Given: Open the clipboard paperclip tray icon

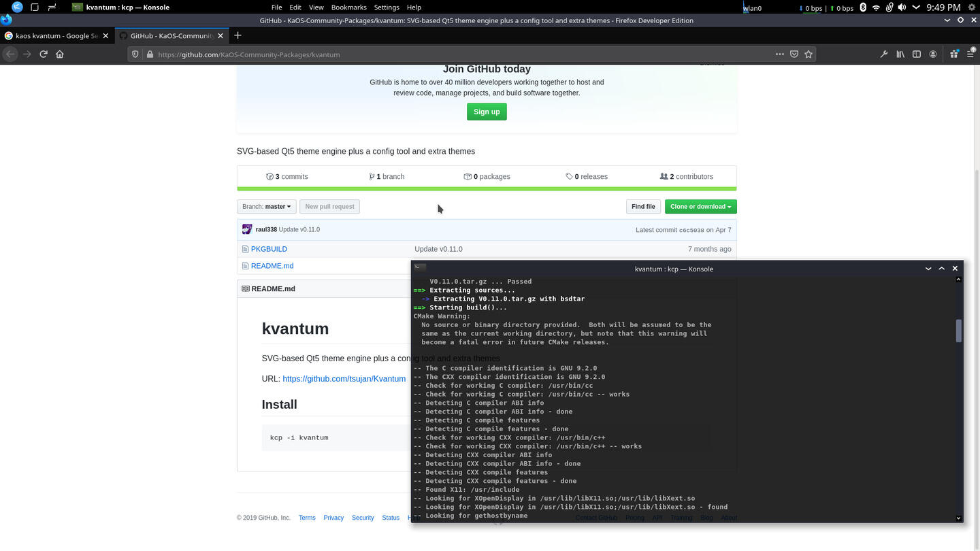Looking at the screenshot, I should tap(889, 7).
